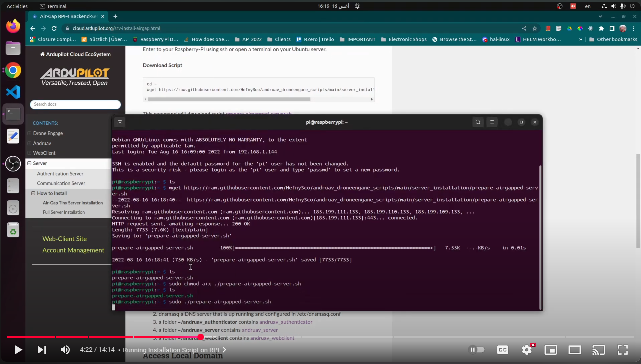Show more bookmarks chevron
Screen dimensions: 641x364
point(581,39)
